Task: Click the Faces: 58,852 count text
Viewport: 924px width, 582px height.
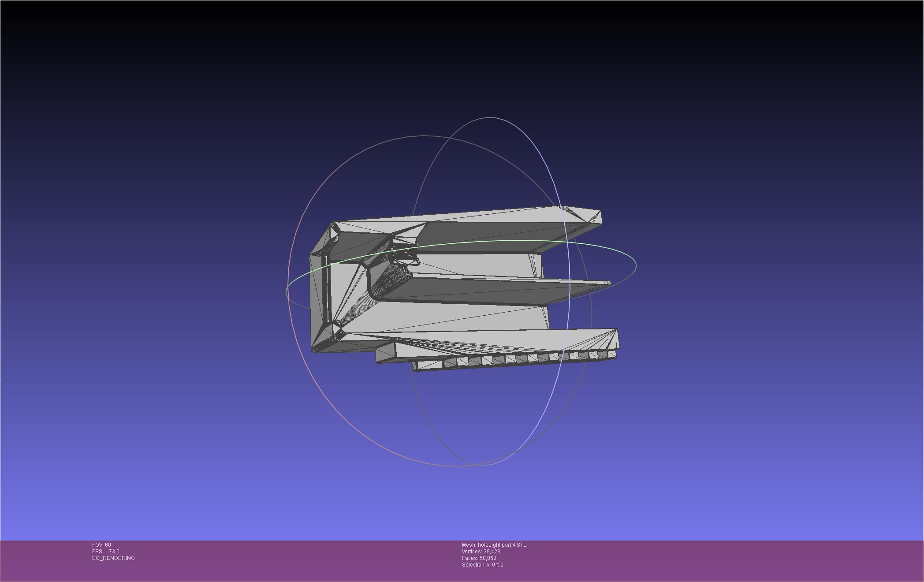Action: pos(479,558)
